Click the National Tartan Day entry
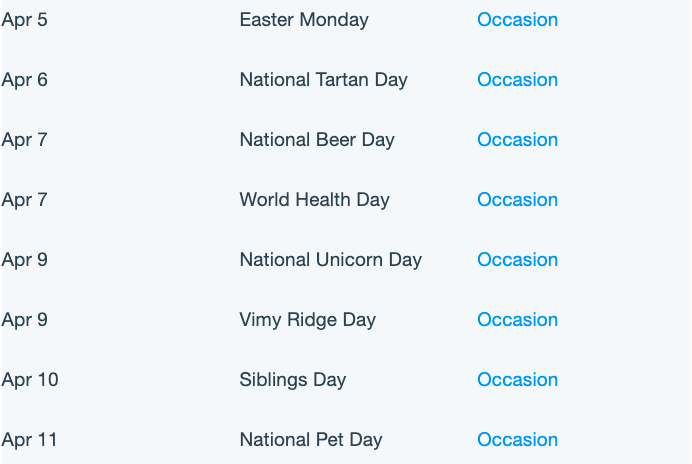 (x=323, y=80)
